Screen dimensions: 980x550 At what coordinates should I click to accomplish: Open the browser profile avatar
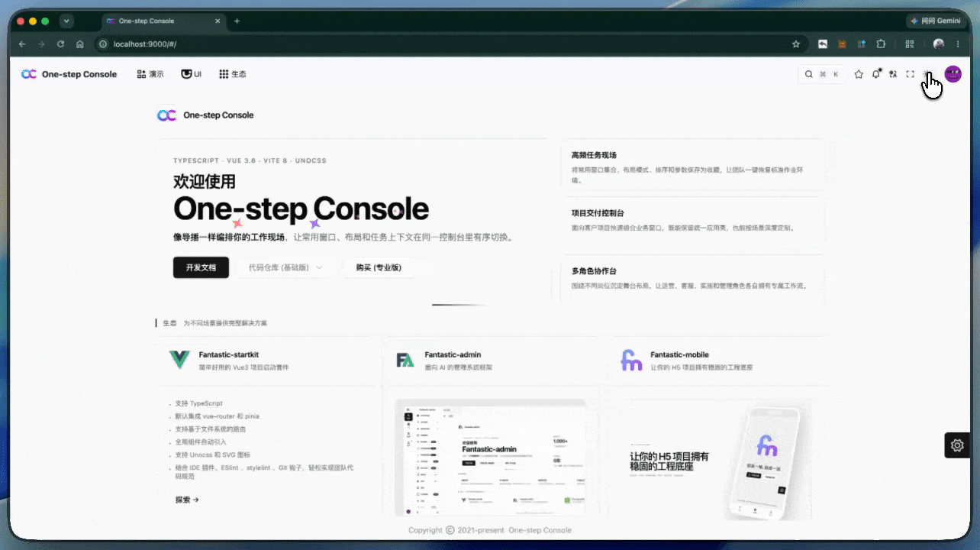click(x=939, y=44)
